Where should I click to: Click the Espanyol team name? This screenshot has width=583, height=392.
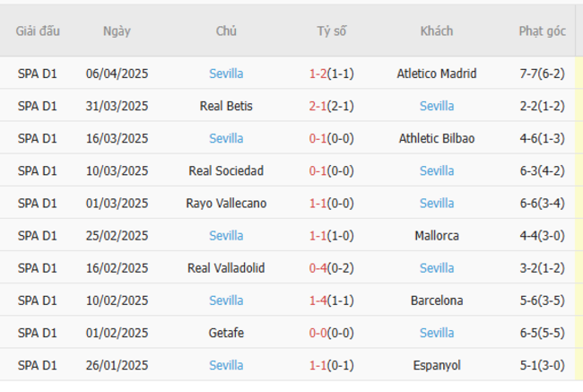(436, 364)
